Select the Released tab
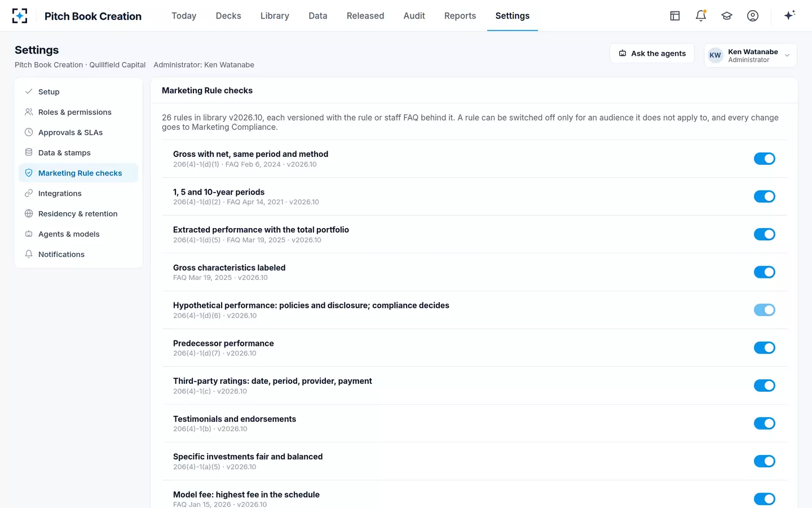812x508 pixels. (365, 16)
